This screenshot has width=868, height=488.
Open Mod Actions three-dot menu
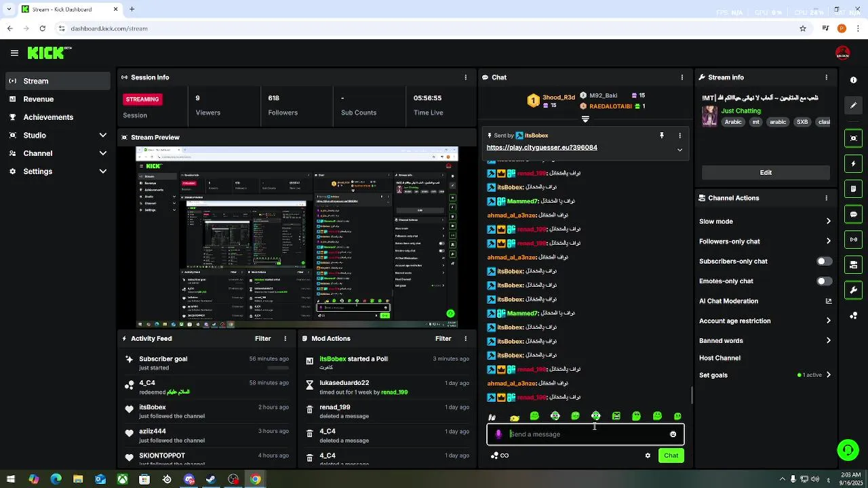point(465,338)
